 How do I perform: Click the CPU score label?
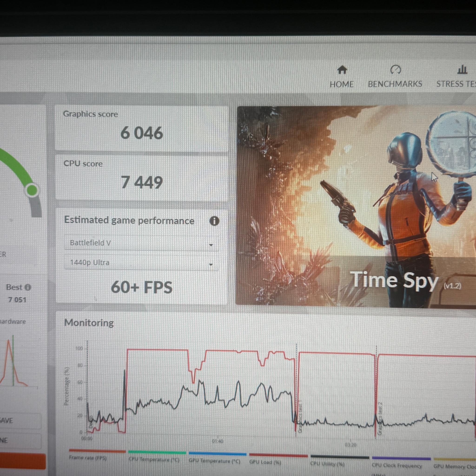pos(83,164)
